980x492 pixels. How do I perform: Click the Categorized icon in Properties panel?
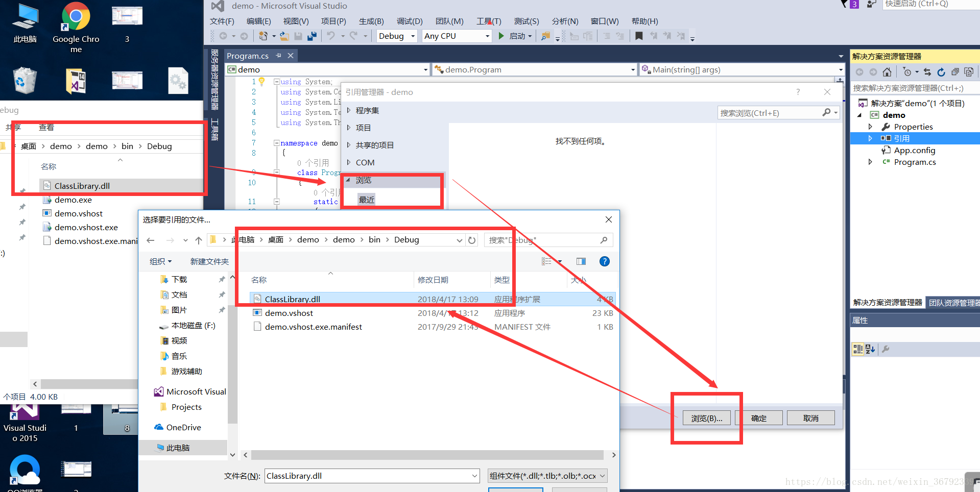(x=858, y=349)
